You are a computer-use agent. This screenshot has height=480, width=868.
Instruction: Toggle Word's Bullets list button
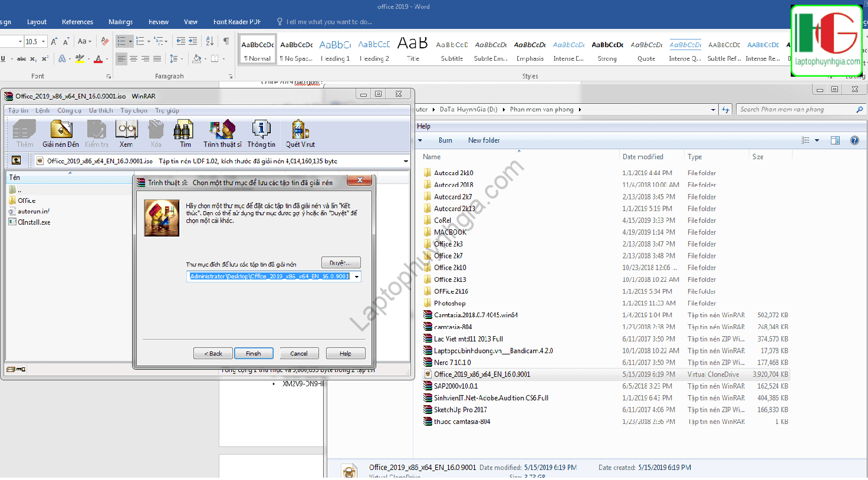click(121, 41)
